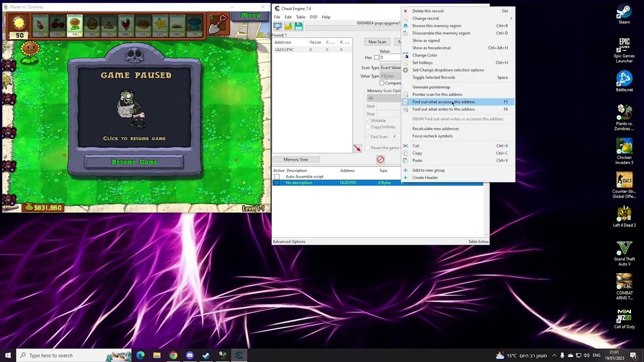Screen dimensions: 644x362
Task: Open Advanced Options
Action: pyautogui.click(x=289, y=242)
